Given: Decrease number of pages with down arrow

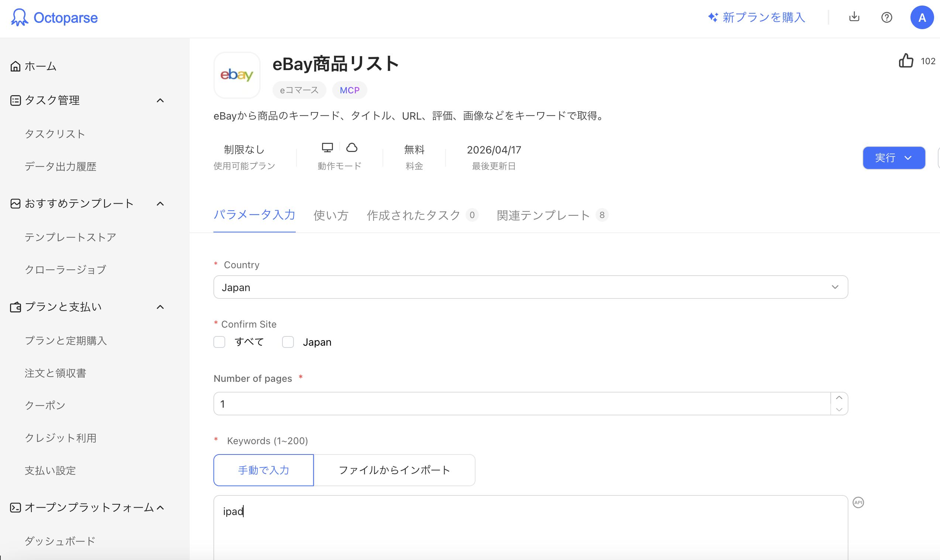Looking at the screenshot, I should (x=839, y=410).
